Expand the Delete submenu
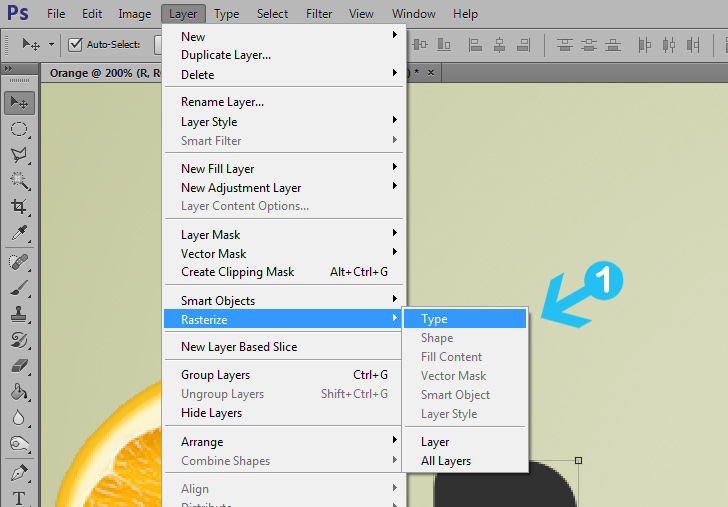The height and width of the screenshot is (507, 728). coord(395,73)
